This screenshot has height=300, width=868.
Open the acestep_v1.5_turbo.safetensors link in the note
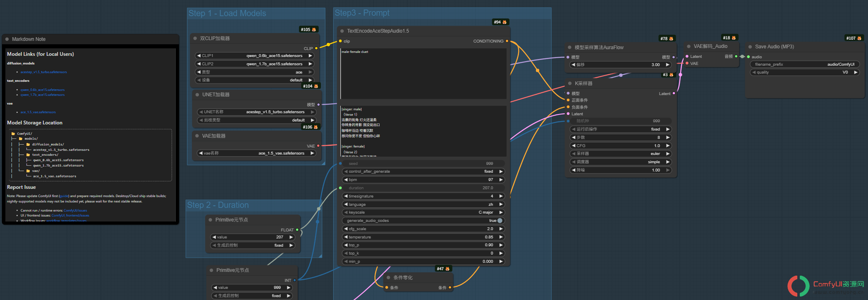click(43, 72)
